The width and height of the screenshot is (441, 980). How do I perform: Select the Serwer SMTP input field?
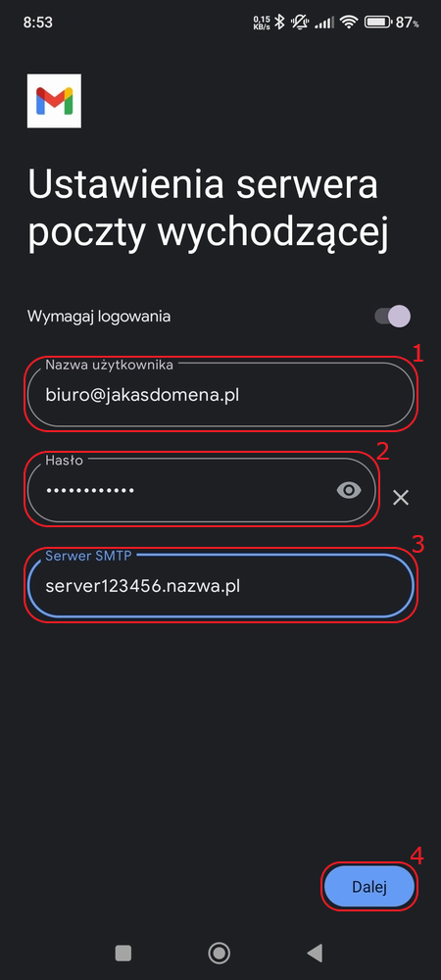tap(220, 586)
